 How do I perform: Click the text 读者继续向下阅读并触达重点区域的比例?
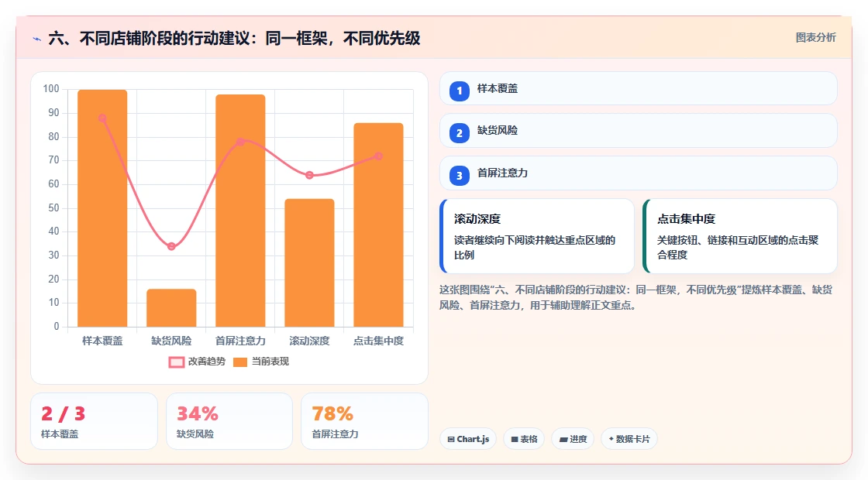coord(535,248)
